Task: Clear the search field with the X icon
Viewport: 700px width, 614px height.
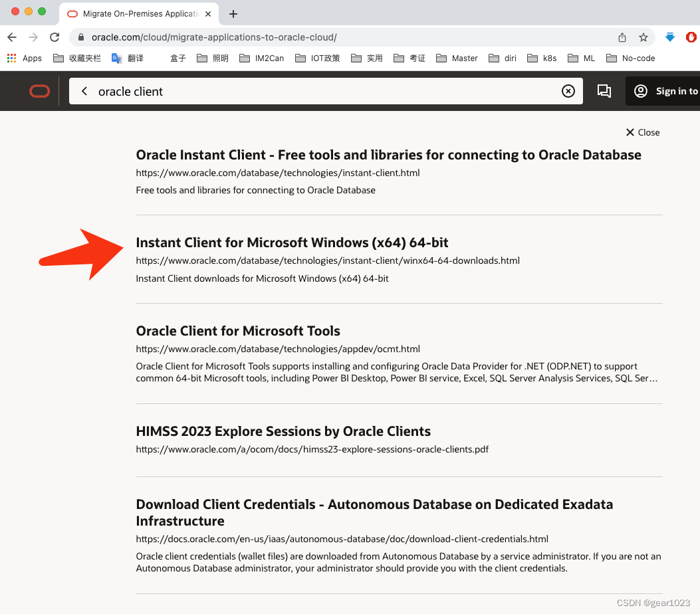Action: coord(568,91)
